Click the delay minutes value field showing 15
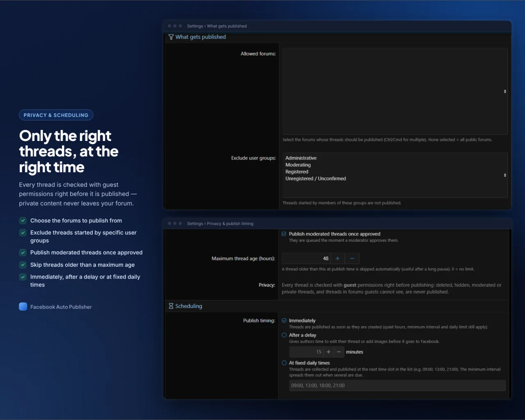Viewport: 525px width, 420px height. tap(306, 352)
